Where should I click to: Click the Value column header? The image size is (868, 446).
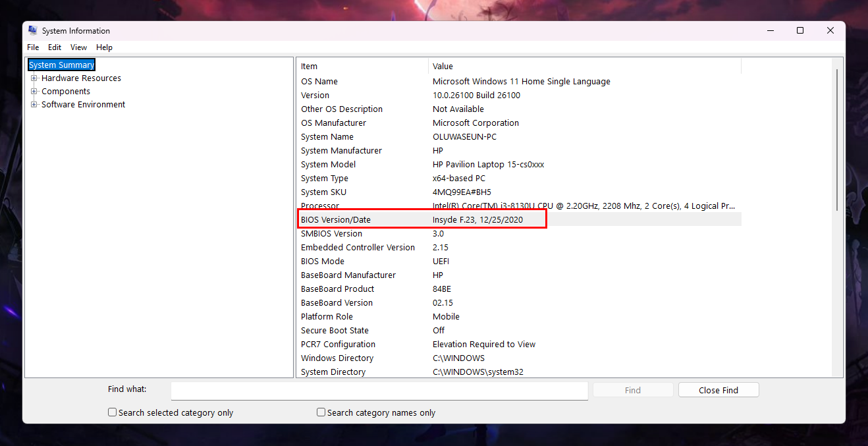(443, 66)
